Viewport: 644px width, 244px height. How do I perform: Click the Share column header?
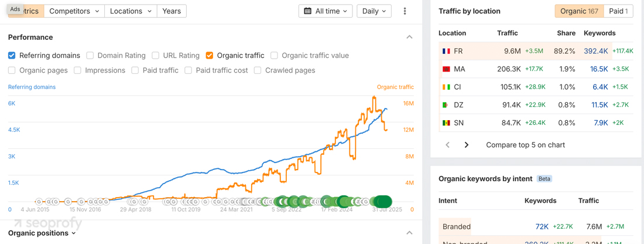click(566, 33)
